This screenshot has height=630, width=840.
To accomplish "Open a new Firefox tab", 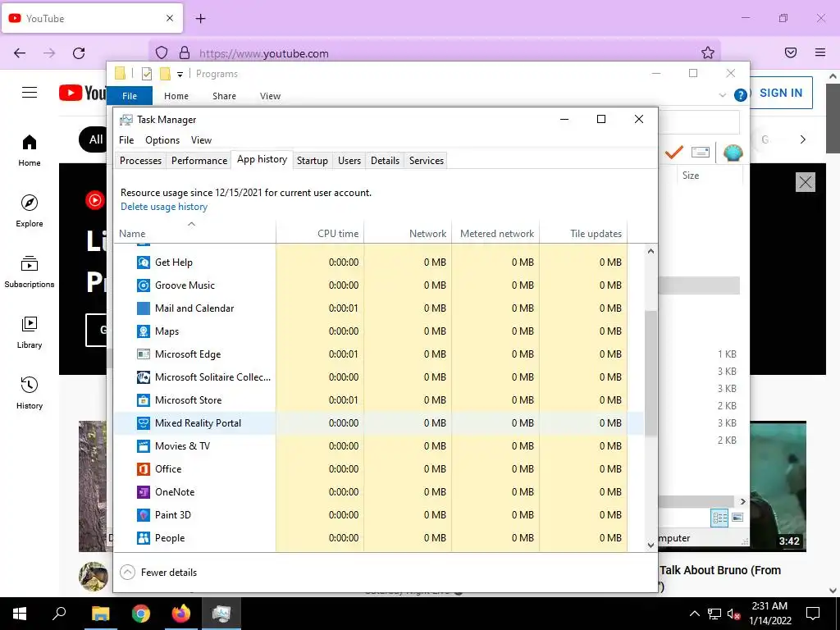I will pos(200,19).
